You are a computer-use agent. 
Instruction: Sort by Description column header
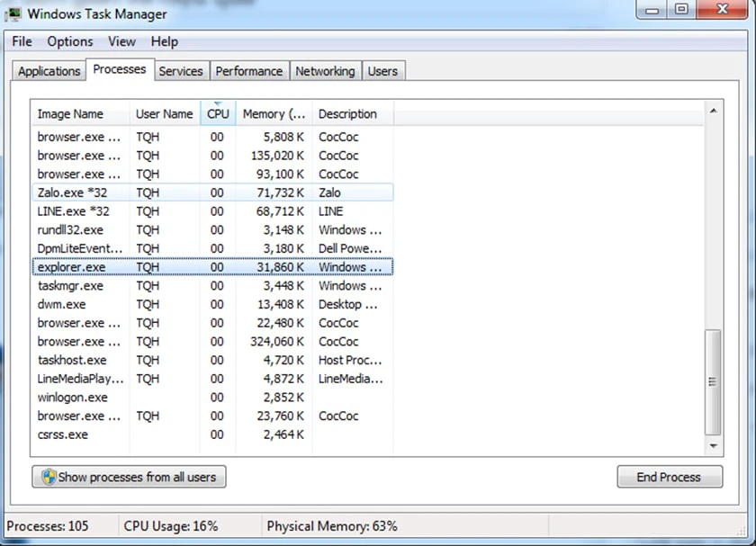(353, 113)
